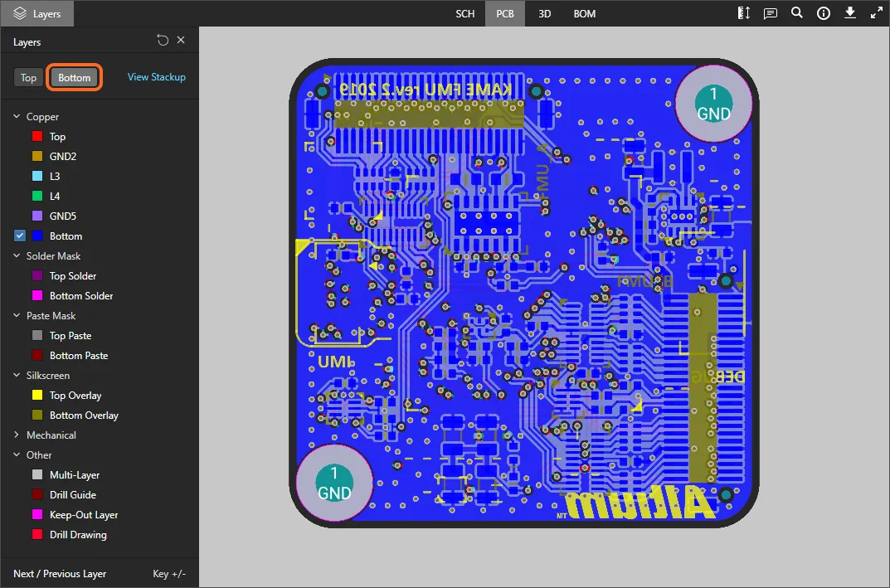Click the Multi-Layer gray swatch
The width and height of the screenshot is (890, 588).
pyautogui.click(x=37, y=474)
